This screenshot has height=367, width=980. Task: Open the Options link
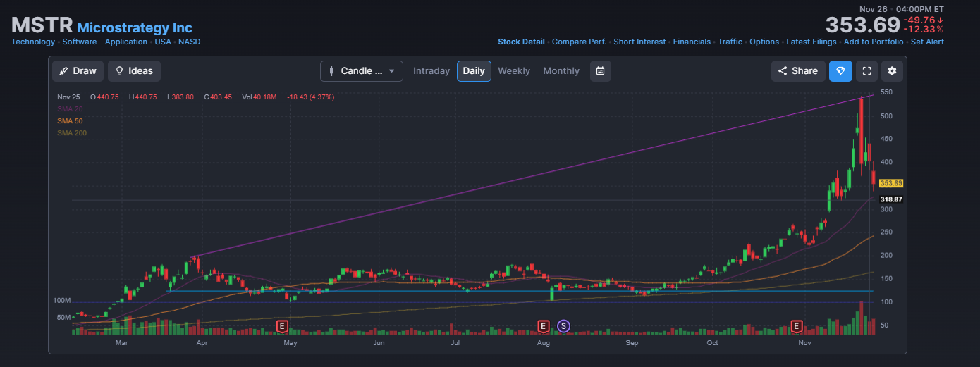tap(764, 42)
